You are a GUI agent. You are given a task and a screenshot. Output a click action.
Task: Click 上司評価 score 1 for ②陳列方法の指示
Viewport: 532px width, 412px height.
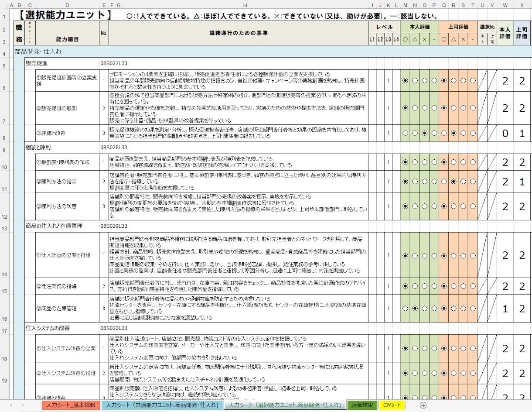click(522, 181)
